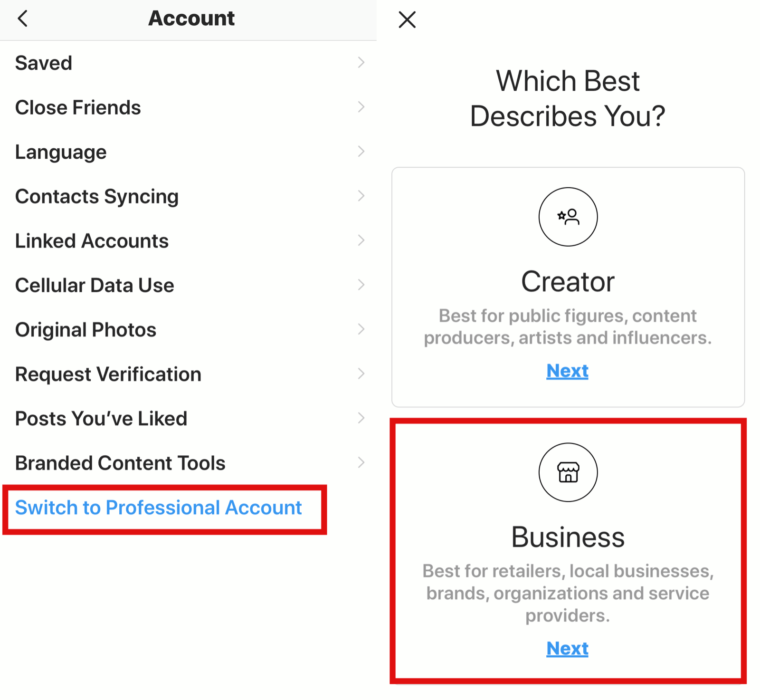The height and width of the screenshot is (700, 760).
Task: Open Original Photos settings
Action: 189,329
